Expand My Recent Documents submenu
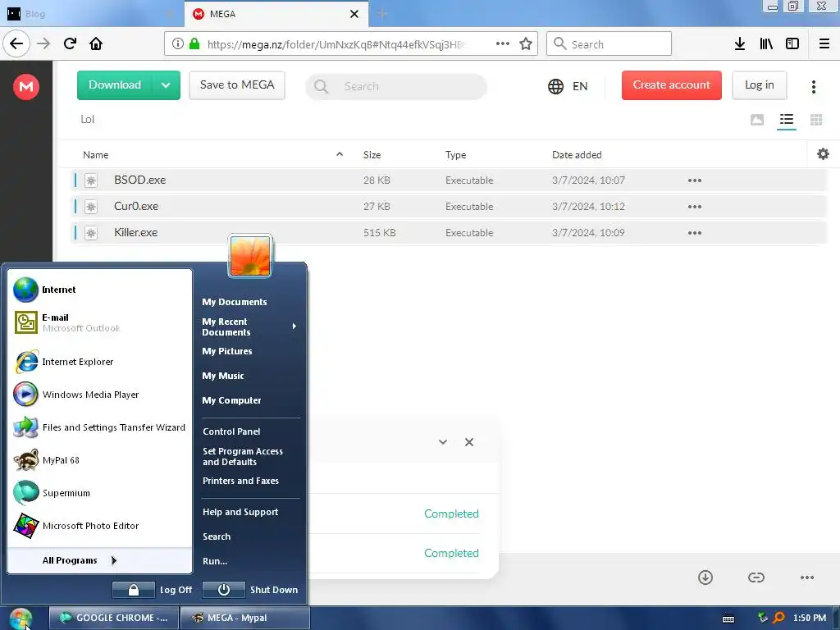Screen dimensions: 840x630 click(294, 326)
